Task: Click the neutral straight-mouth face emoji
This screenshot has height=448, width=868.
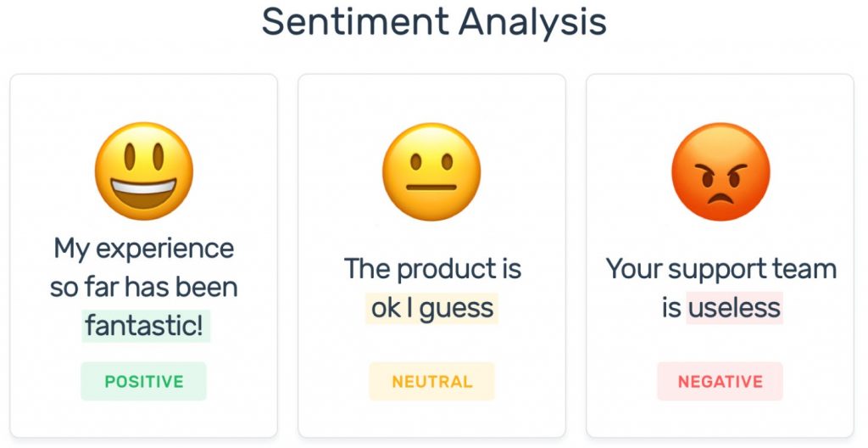Action: [x=431, y=172]
